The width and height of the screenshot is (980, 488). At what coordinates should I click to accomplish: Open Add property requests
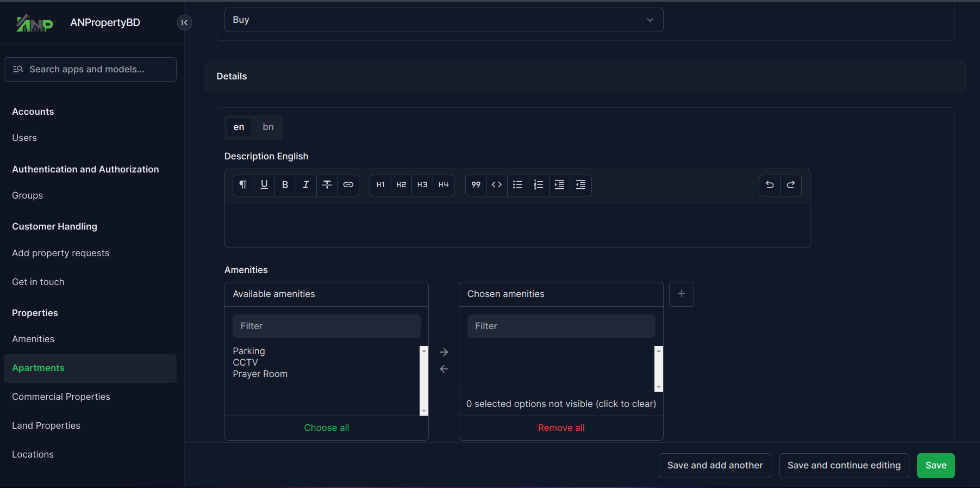pos(60,254)
